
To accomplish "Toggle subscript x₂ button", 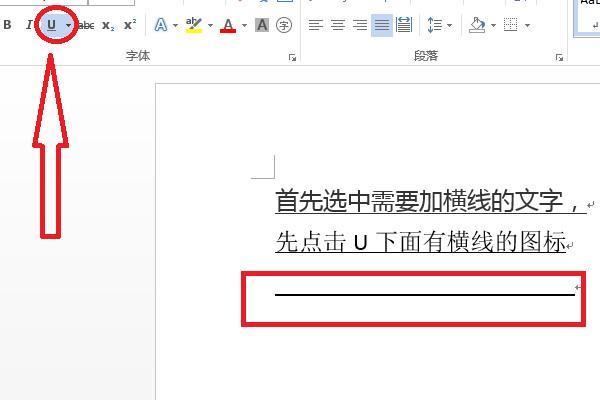I will tap(108, 26).
